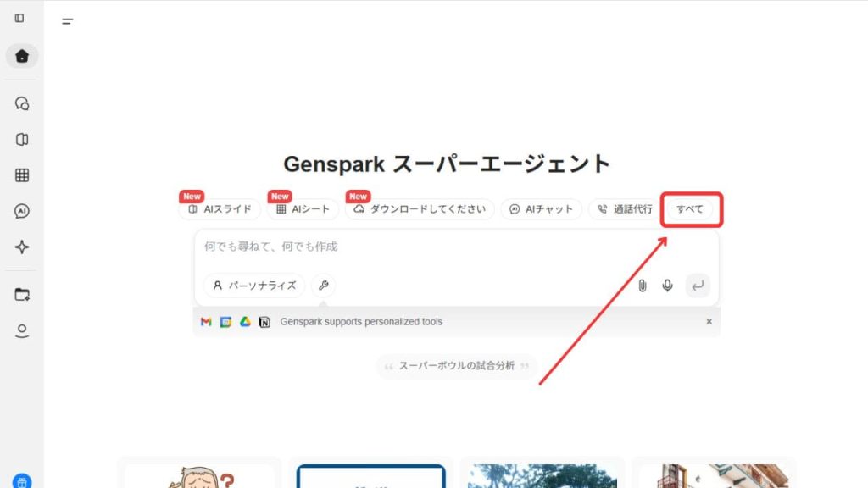Viewport: 868px width, 488px height.
Task: Focus the 何でも尋ねて、何でも作成 input box
Action: (456, 247)
